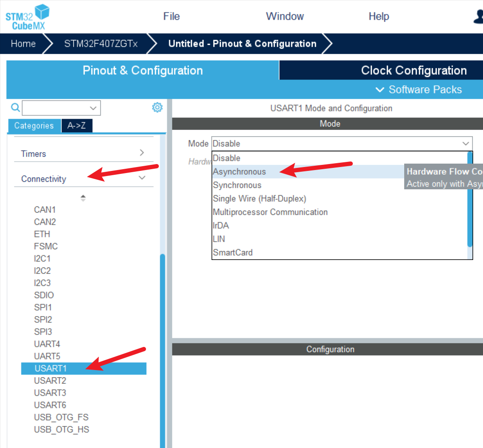Select SPI3 peripheral
The image size is (483, 448).
tap(43, 332)
